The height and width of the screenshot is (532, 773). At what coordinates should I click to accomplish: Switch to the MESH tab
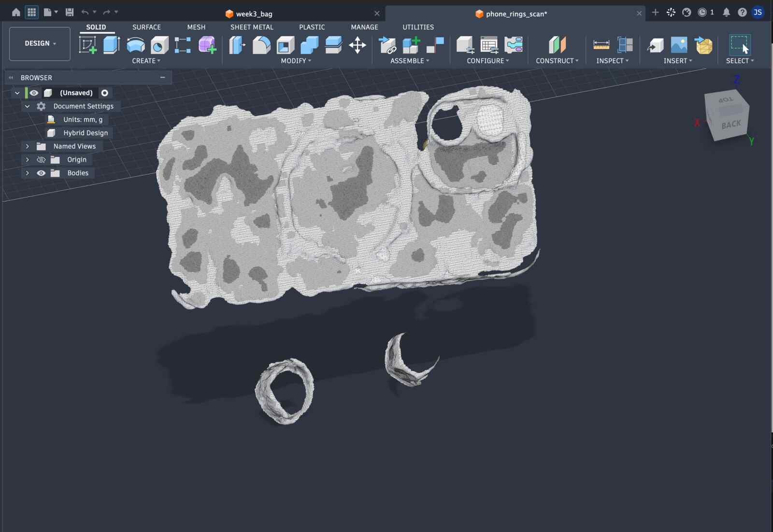pos(196,27)
